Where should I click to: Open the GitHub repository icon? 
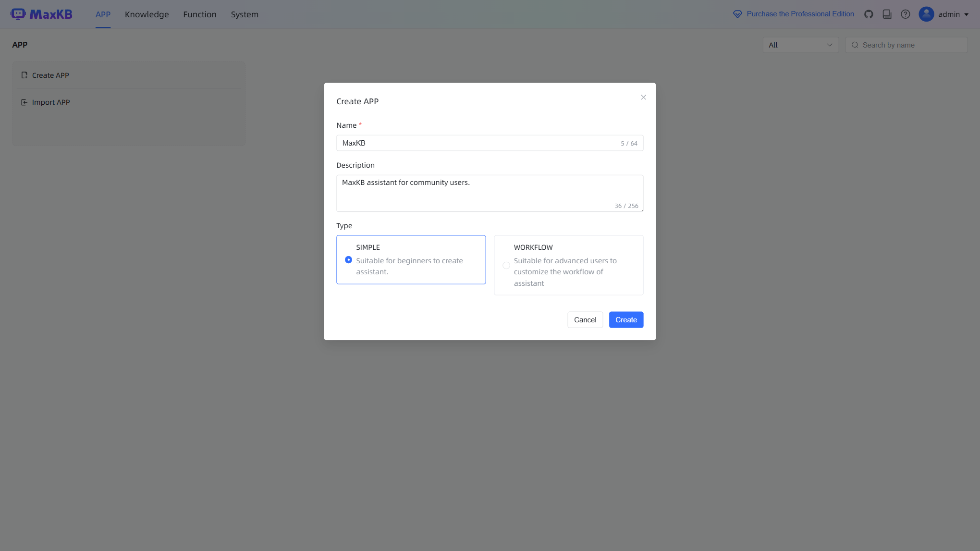pyautogui.click(x=869, y=14)
